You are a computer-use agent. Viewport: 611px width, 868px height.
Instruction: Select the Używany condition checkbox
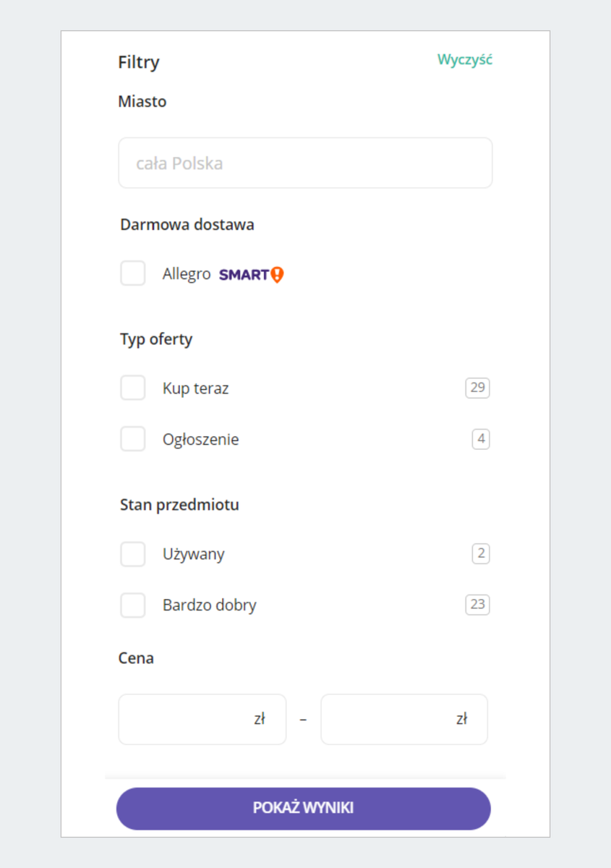pyautogui.click(x=133, y=554)
